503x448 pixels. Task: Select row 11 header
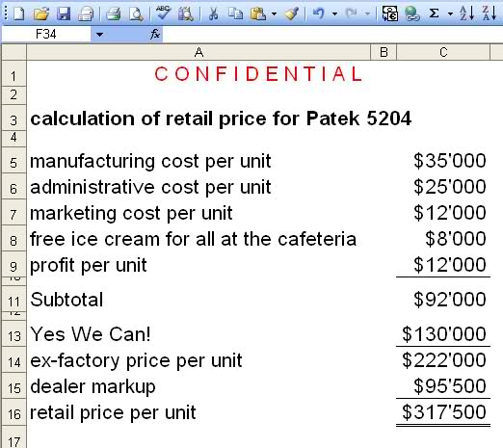click(x=13, y=300)
